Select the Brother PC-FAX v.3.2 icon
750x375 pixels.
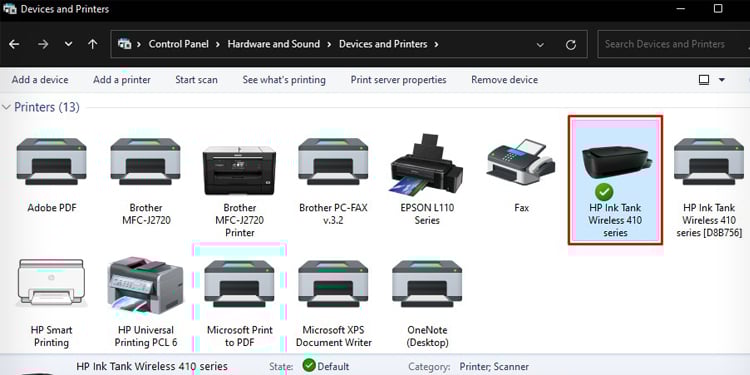333,161
